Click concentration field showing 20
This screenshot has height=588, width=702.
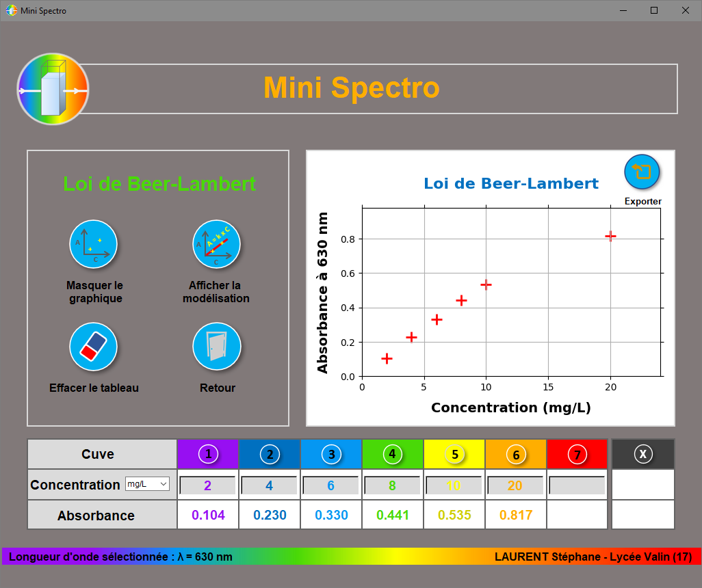tap(515, 485)
